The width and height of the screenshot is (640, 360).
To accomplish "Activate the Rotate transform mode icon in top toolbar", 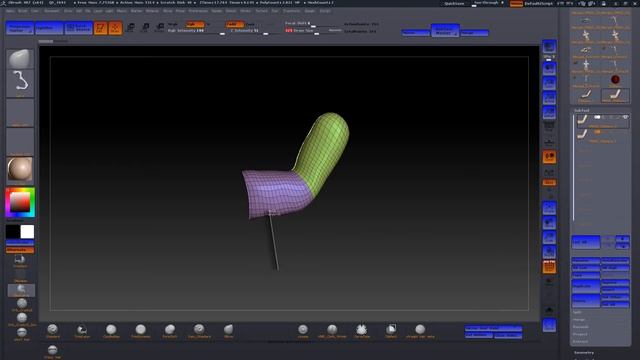I will pos(160,28).
